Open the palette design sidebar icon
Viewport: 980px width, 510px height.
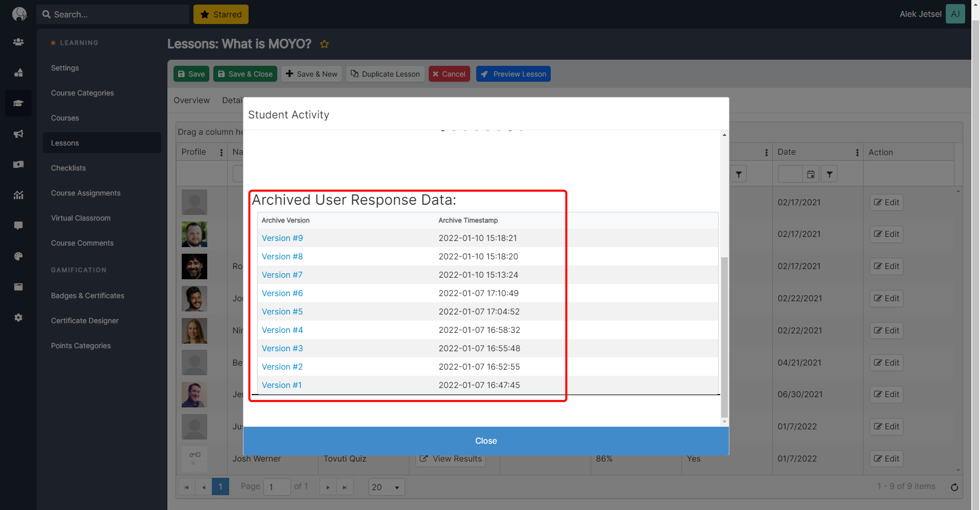[18, 256]
